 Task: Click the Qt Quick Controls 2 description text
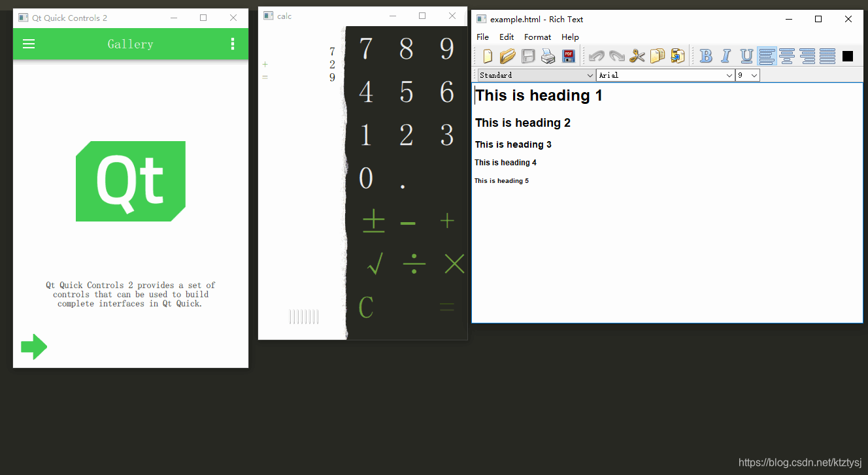(131, 294)
